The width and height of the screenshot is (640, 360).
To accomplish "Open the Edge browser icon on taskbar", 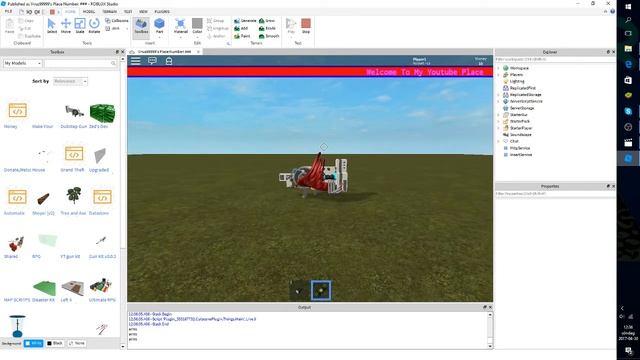I will 628,64.
